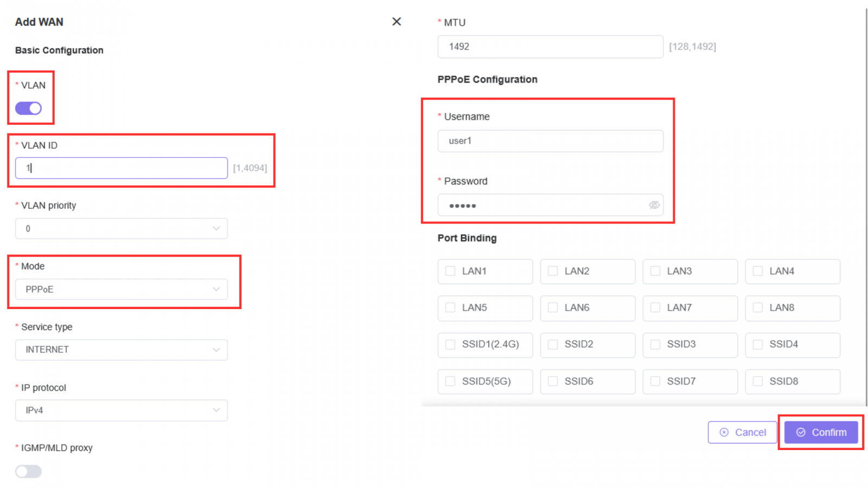Select the SSID5(5G) checkbox
Image resolution: width=868 pixels, height=488 pixels.
point(450,381)
